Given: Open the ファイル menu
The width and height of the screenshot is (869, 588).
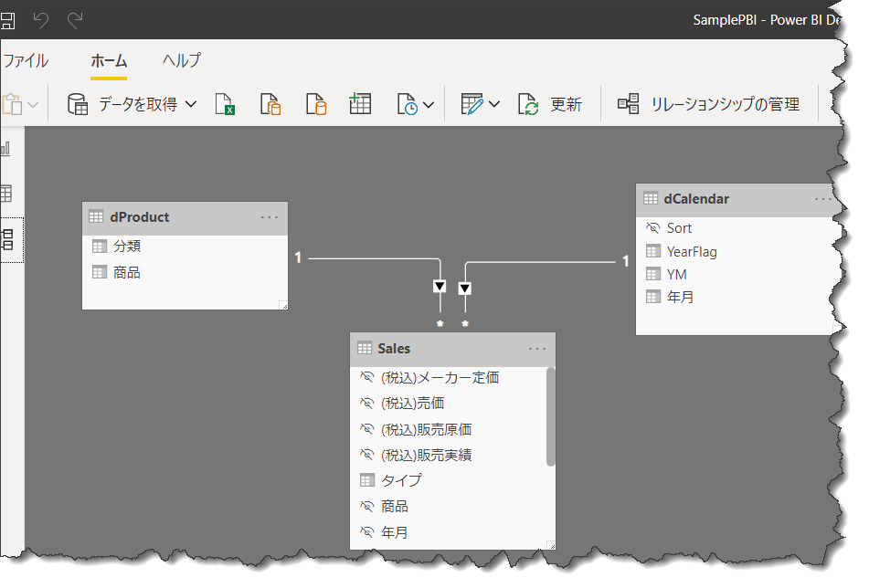Looking at the screenshot, I should [26, 60].
